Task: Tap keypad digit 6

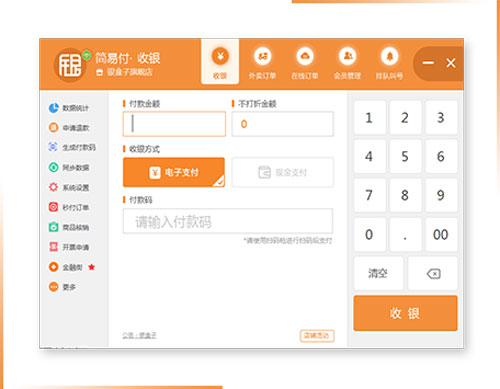Action: pos(441,156)
